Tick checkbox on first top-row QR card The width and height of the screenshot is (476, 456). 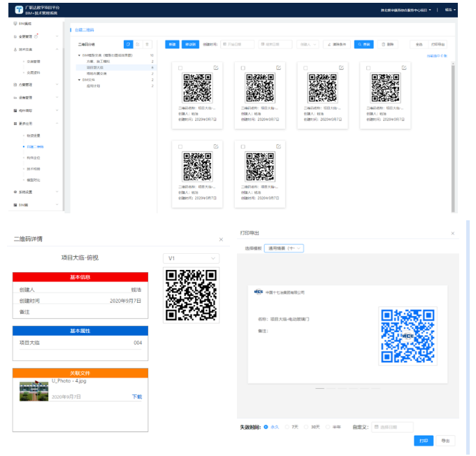(180, 68)
